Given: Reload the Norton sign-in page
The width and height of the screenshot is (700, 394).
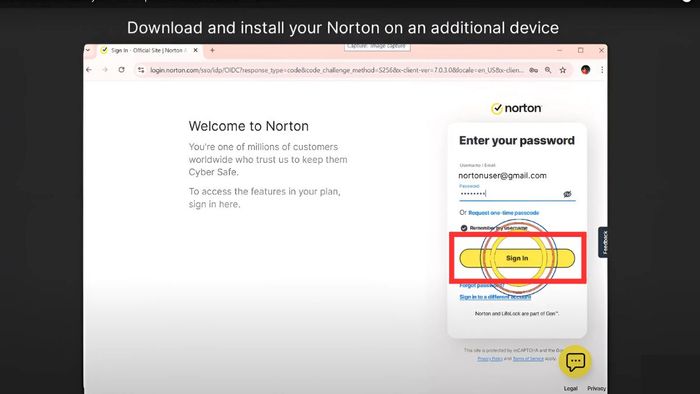Looking at the screenshot, I should click(x=121, y=70).
